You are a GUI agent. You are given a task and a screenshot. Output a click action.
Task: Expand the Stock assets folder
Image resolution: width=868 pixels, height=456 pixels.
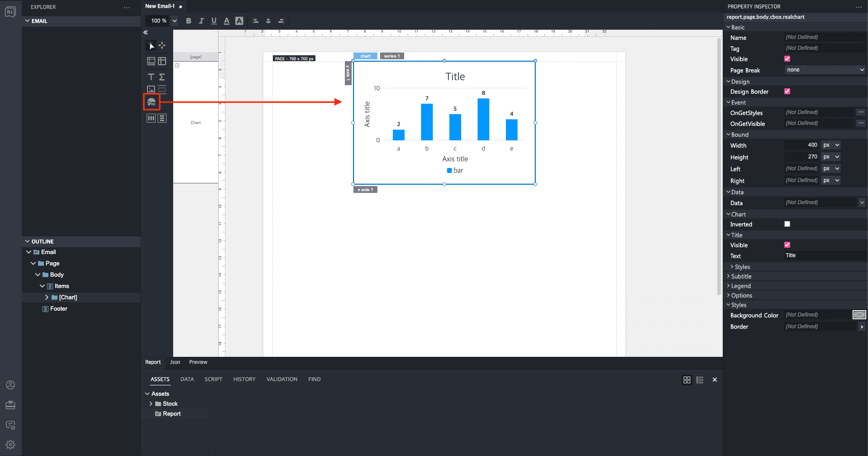point(151,404)
